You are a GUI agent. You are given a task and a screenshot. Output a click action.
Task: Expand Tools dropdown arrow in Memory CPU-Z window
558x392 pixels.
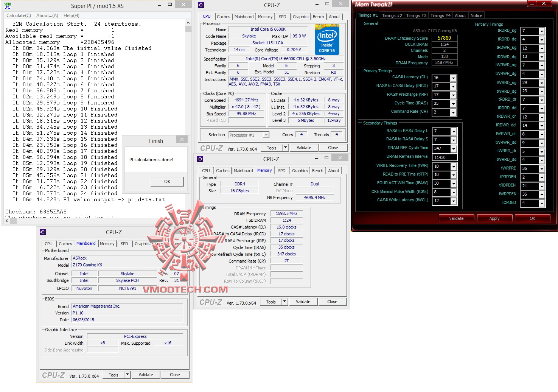(285, 302)
